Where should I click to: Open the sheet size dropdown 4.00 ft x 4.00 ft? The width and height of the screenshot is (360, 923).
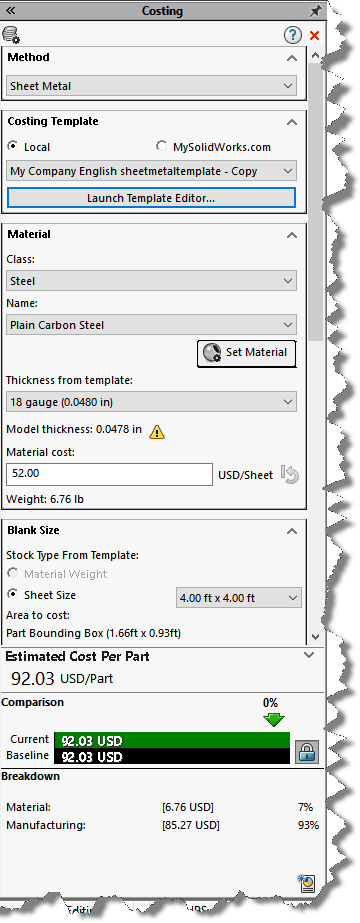(239, 597)
